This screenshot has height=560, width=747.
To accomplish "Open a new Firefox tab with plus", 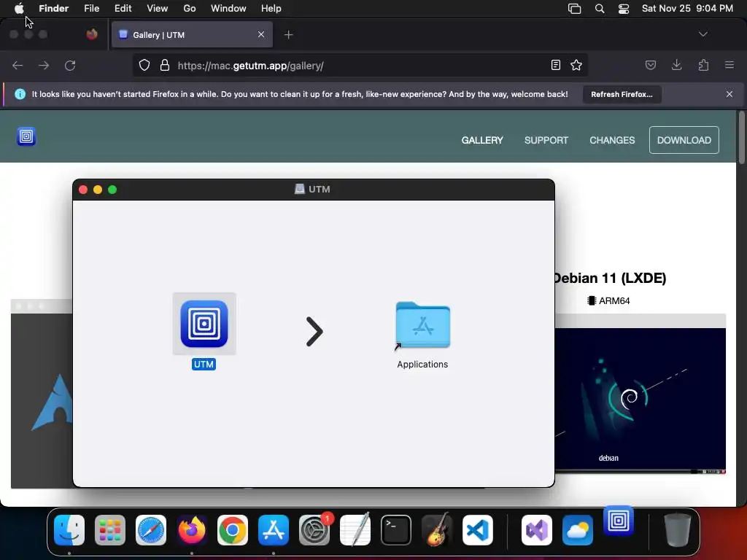I will (x=288, y=35).
